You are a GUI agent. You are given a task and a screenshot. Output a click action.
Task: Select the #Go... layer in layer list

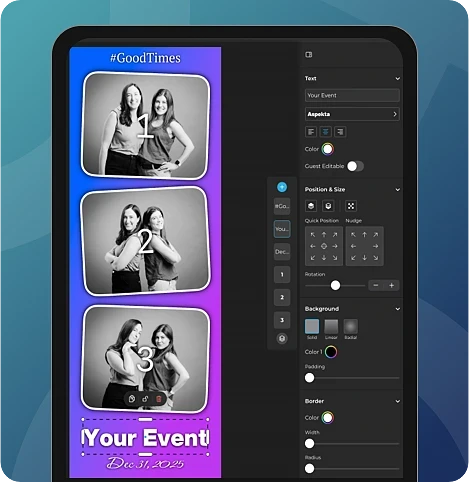(x=282, y=206)
